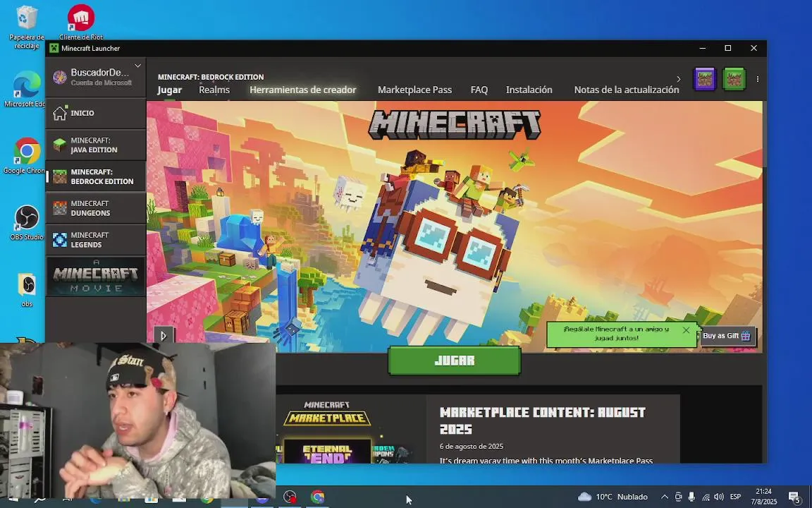812x508 pixels.
Task: Switch to the Jugar tab
Action: pyautogui.click(x=169, y=90)
